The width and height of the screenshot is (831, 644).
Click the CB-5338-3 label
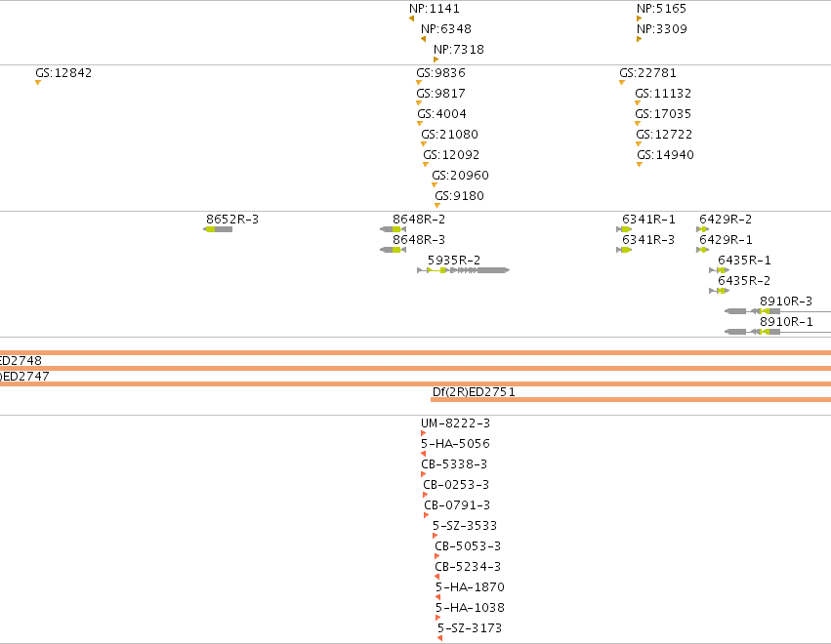(x=454, y=464)
